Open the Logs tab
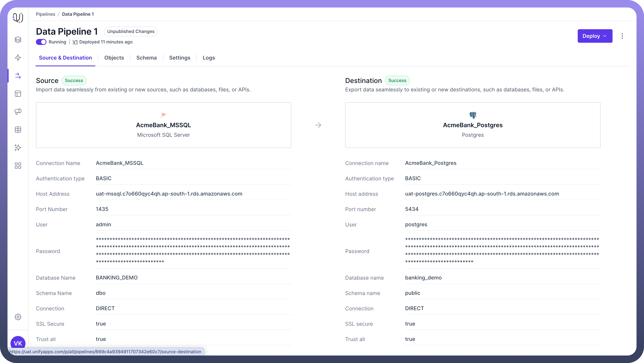The image size is (644, 363). tap(209, 58)
